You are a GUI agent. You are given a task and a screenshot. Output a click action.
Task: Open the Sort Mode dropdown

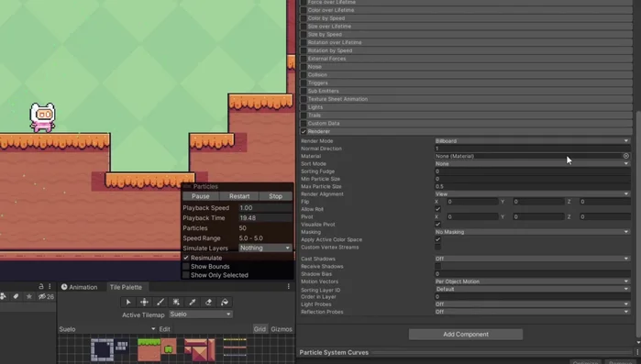[x=532, y=164]
